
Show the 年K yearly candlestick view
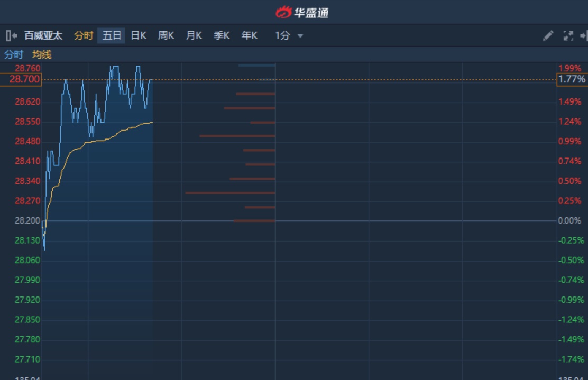[x=249, y=35]
